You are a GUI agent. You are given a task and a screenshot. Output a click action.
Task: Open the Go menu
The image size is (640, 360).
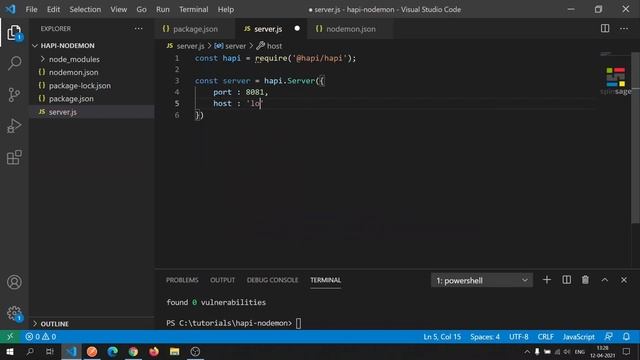141,9
